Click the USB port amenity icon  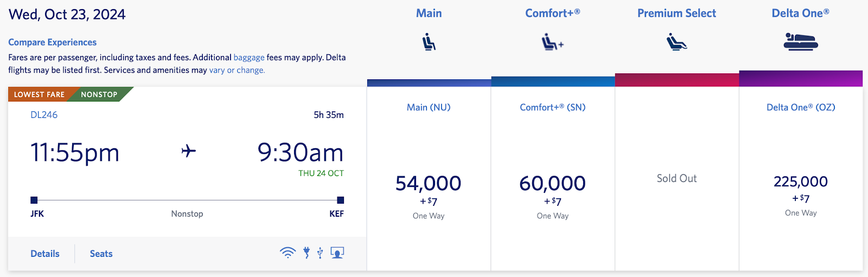coord(320,253)
